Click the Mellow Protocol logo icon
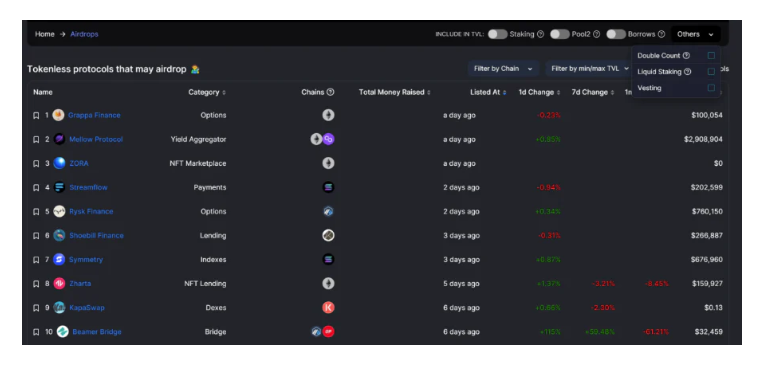Screen dimensions: 765x365 (x=59, y=140)
